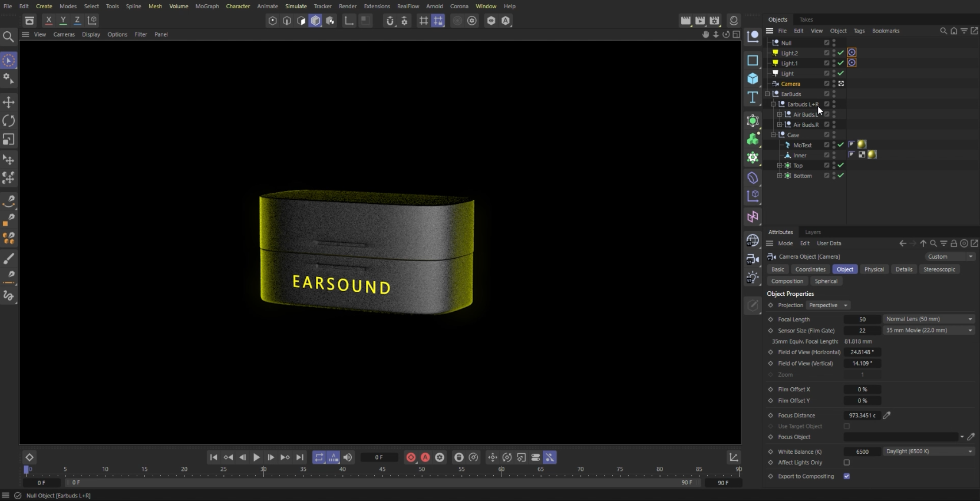This screenshot has height=501, width=980.
Task: Open the Physical camera tab
Action: point(874,269)
